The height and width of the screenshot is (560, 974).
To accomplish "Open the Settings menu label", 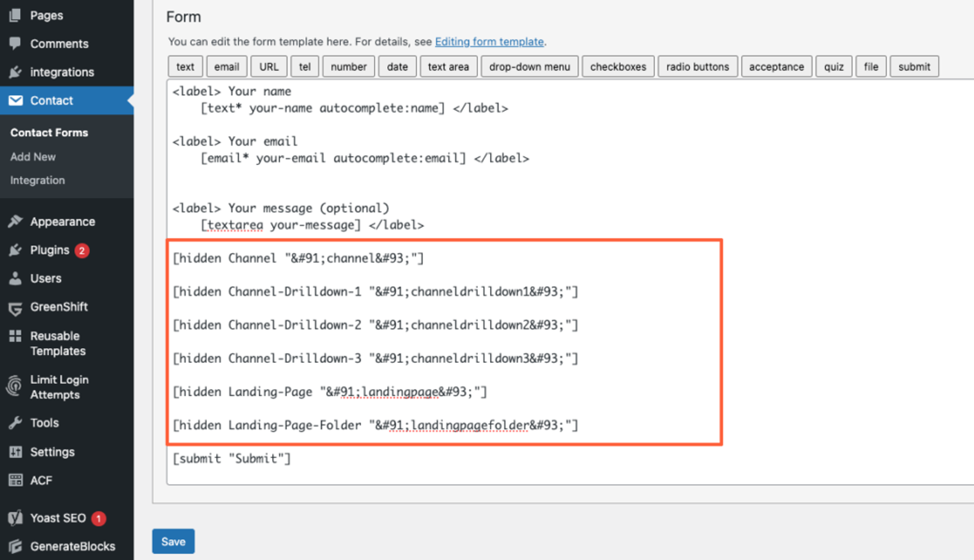I will pos(52,452).
